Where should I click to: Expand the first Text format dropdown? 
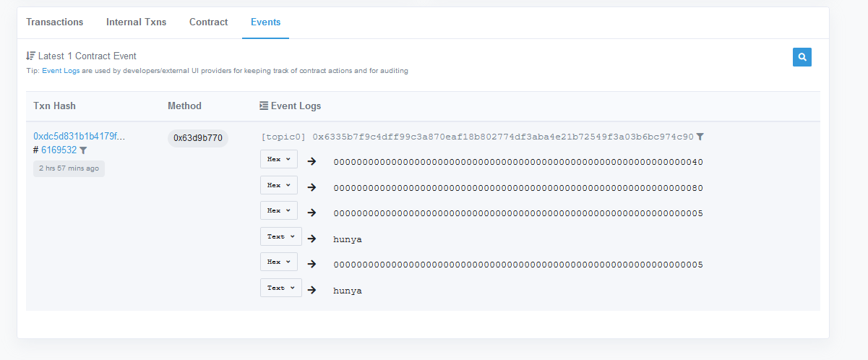[280, 236]
